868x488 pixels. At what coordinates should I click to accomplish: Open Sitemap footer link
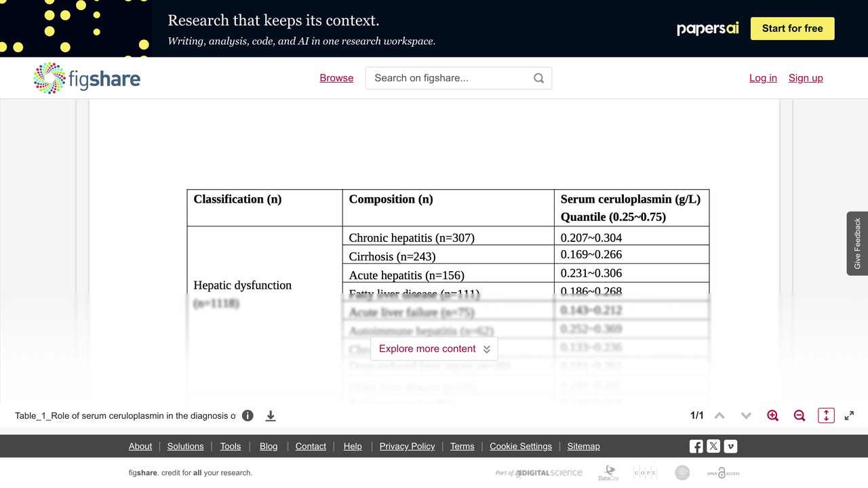[583, 446]
